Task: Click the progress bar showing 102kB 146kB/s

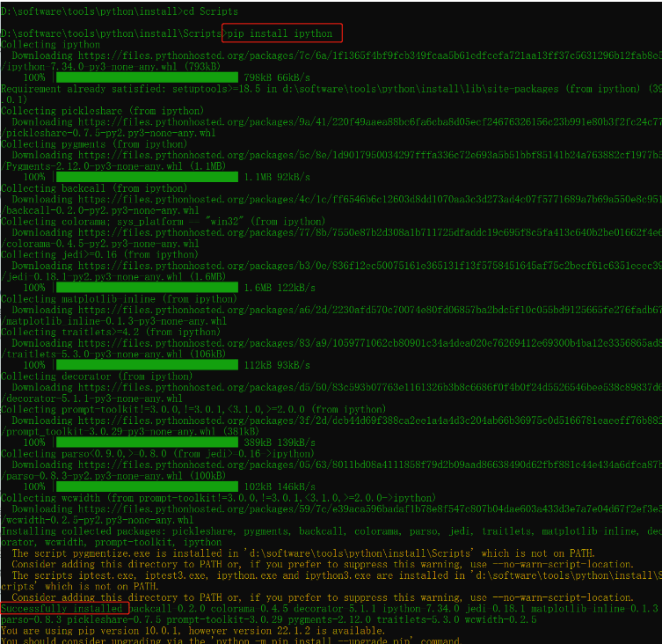Action: pos(147,487)
